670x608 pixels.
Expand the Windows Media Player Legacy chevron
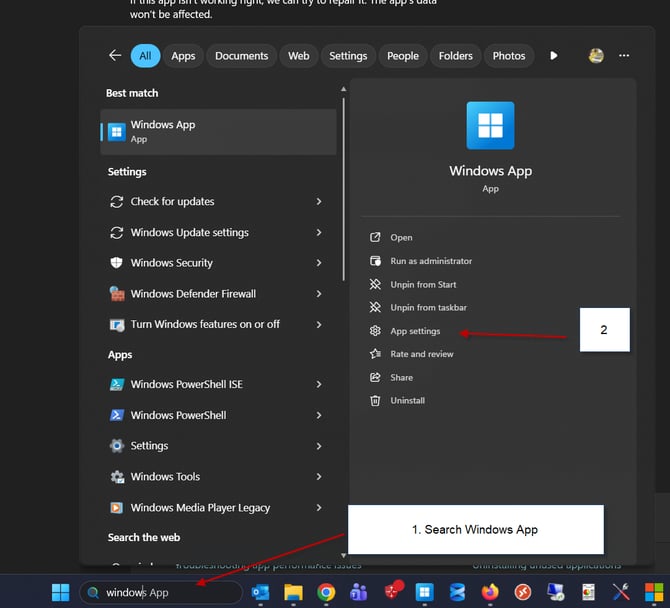tap(319, 508)
